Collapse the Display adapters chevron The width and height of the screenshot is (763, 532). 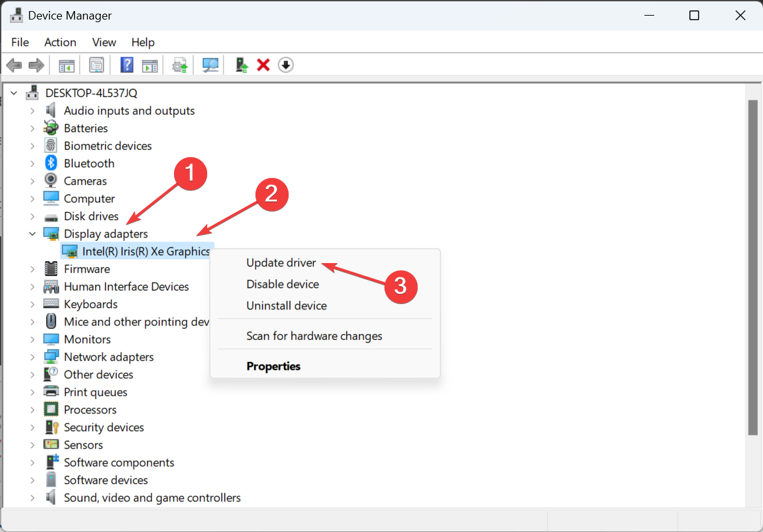(32, 233)
